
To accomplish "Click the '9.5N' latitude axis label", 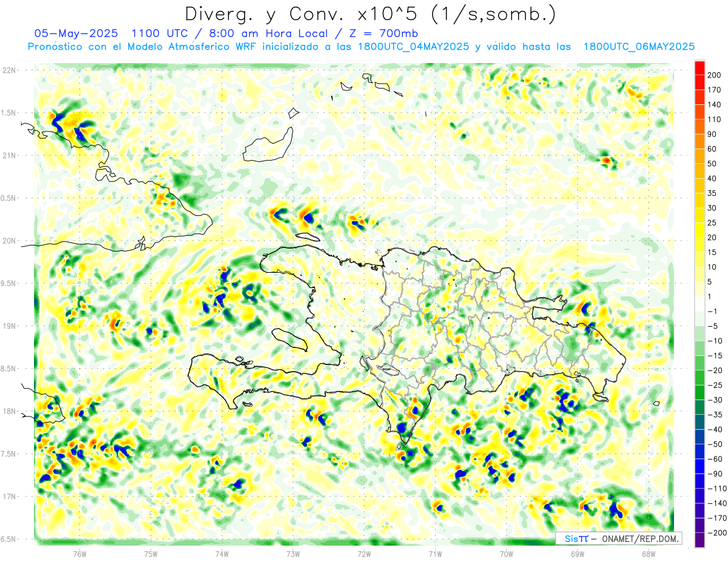I will pos(8,284).
